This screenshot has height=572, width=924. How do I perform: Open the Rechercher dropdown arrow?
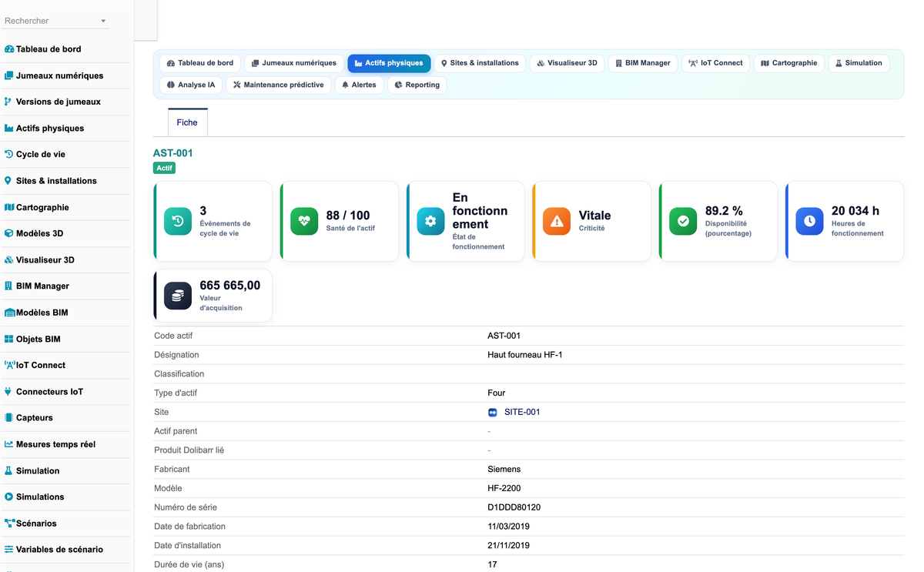click(x=103, y=22)
